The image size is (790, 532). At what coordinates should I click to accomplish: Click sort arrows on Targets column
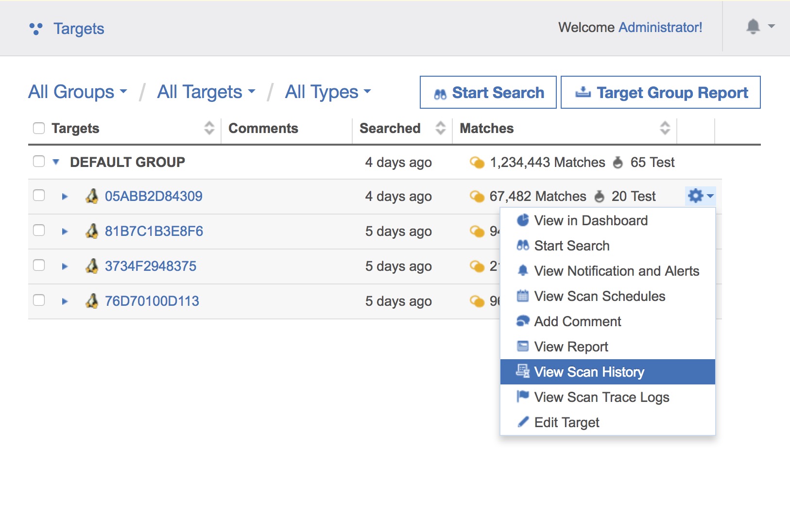(x=209, y=128)
